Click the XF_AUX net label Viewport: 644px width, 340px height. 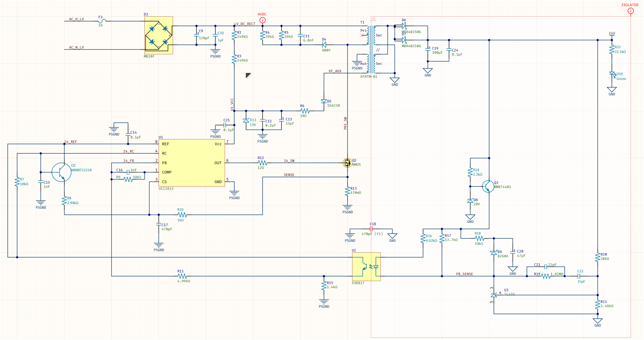tap(335, 71)
